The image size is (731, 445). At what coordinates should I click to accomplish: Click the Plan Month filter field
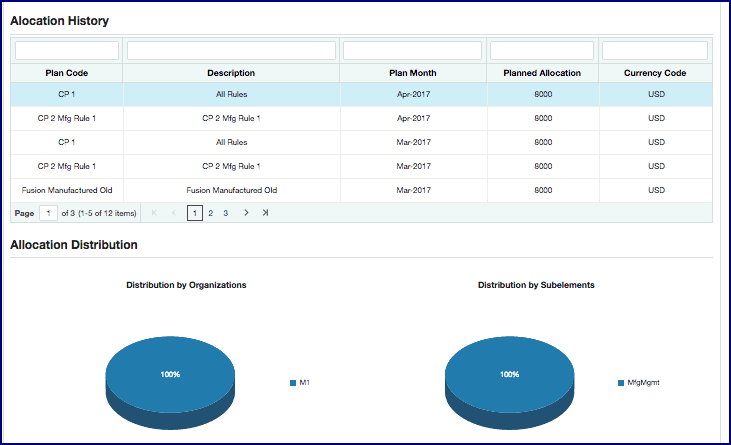coord(413,50)
